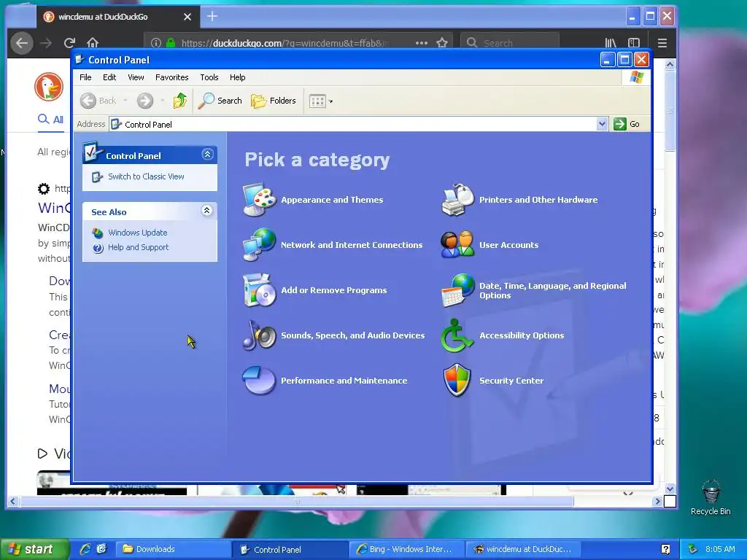Click the Firefox home icon

pyautogui.click(x=93, y=43)
